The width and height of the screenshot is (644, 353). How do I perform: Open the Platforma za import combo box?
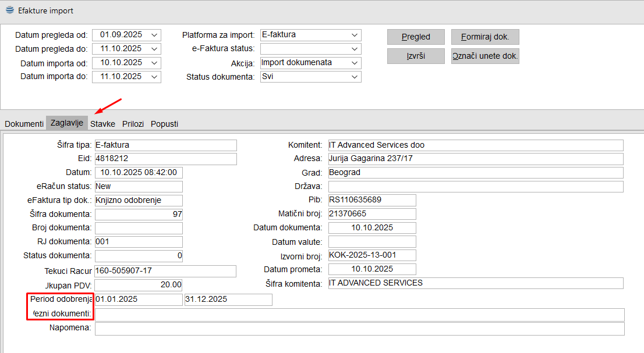(x=355, y=35)
